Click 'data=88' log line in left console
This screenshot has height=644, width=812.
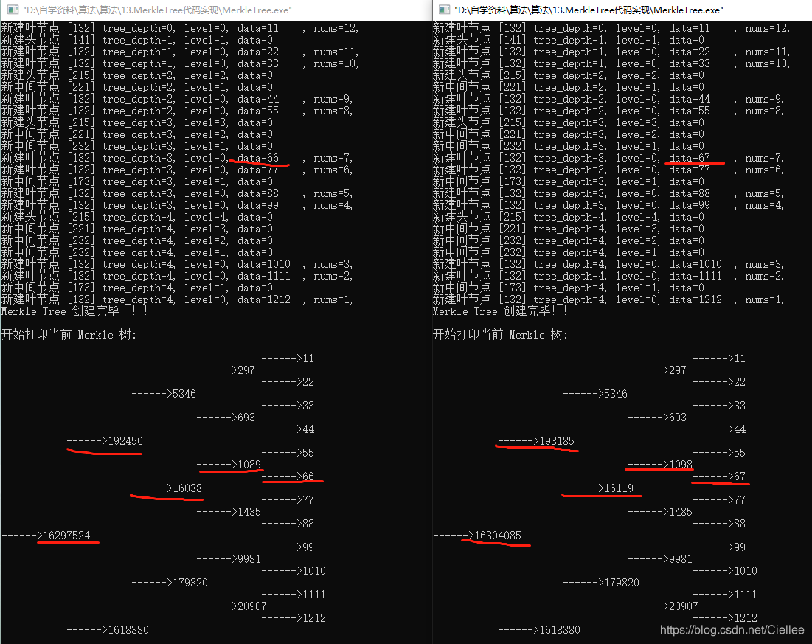[177, 193]
